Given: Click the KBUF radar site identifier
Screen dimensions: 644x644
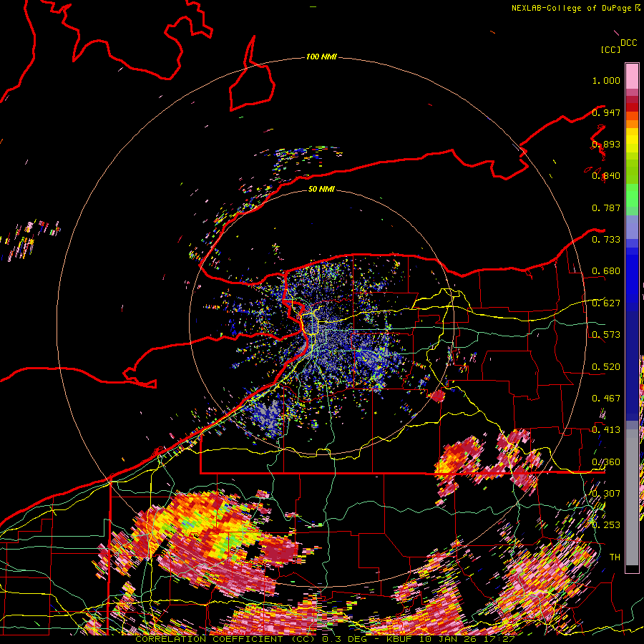Looking at the screenshot, I should tap(399, 639).
